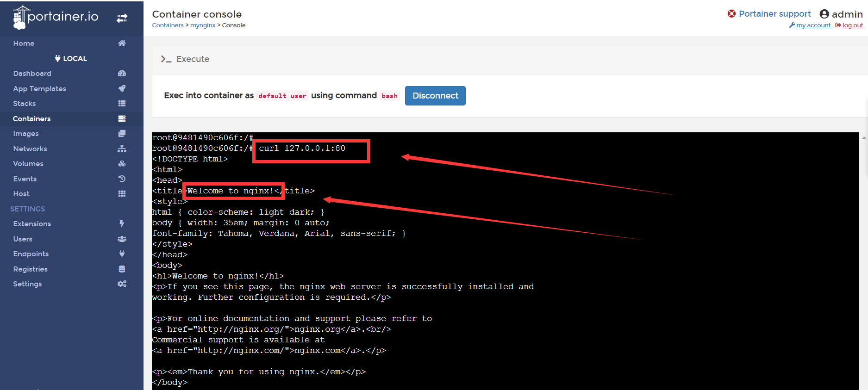Open the Registries settings page
This screenshot has width=868, height=390.
click(x=31, y=269)
